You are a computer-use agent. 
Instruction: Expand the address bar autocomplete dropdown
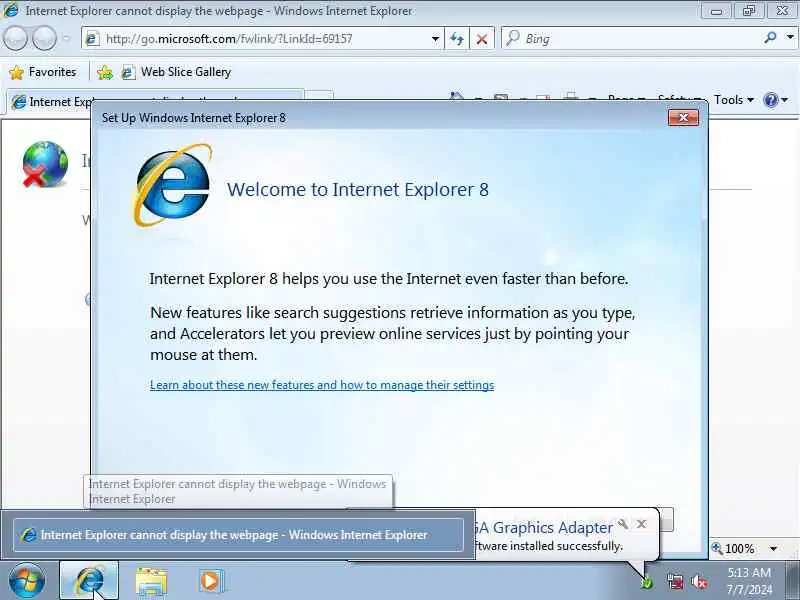435,39
